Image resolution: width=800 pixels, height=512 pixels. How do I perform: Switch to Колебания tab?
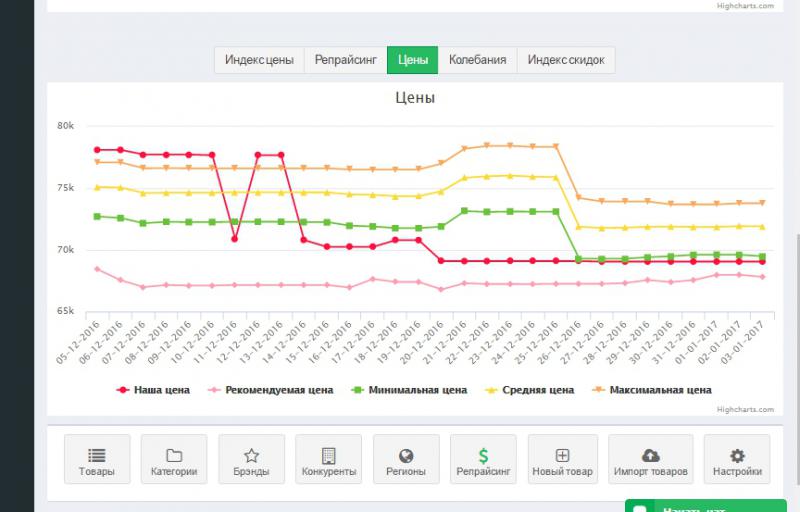[x=477, y=60]
